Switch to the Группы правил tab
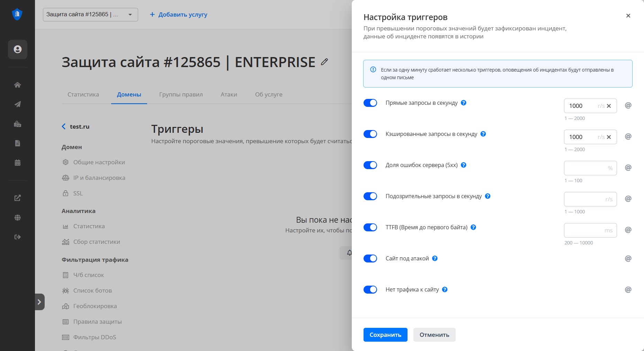This screenshot has width=644, height=351. pos(181,94)
